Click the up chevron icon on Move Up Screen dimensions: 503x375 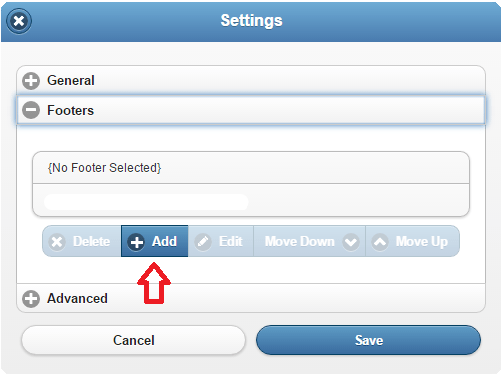[x=380, y=242]
